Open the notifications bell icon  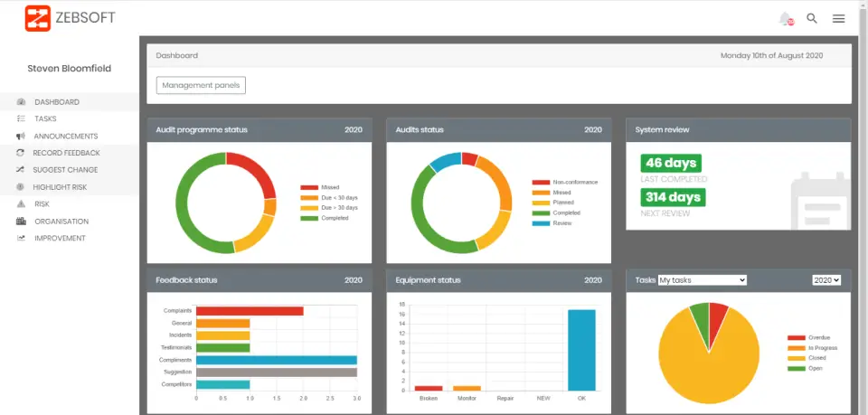point(785,18)
